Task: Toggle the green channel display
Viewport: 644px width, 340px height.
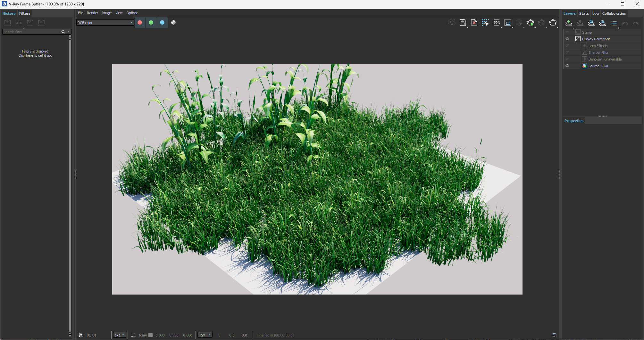Action: coord(151,22)
